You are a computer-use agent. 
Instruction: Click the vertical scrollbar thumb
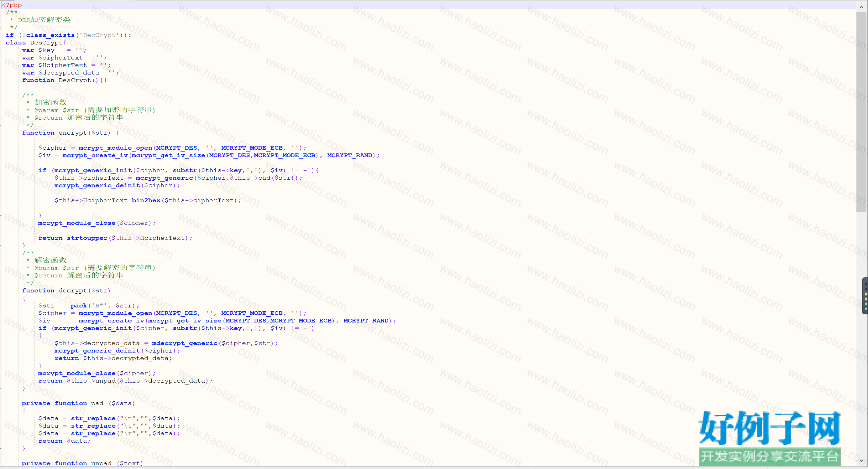pos(862,111)
